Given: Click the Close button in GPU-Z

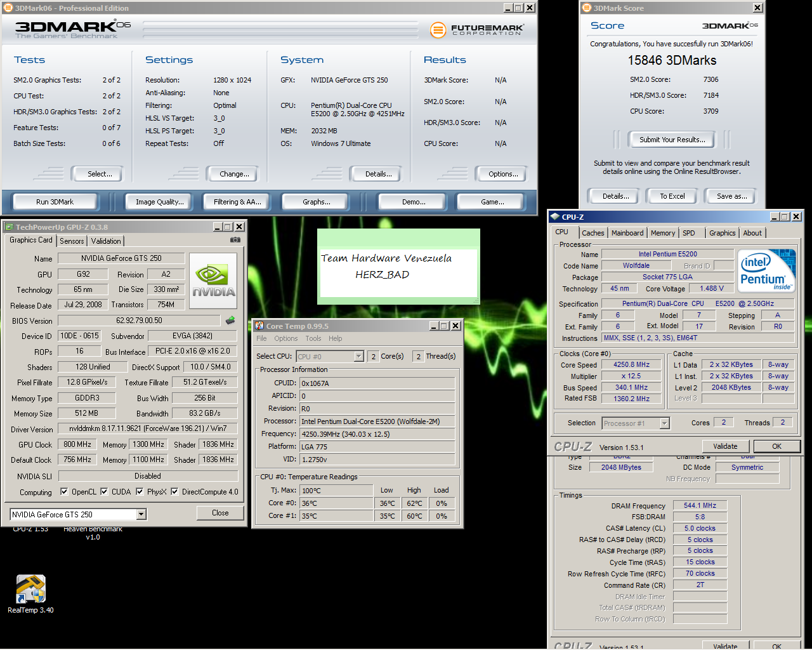Looking at the screenshot, I should [x=220, y=513].
